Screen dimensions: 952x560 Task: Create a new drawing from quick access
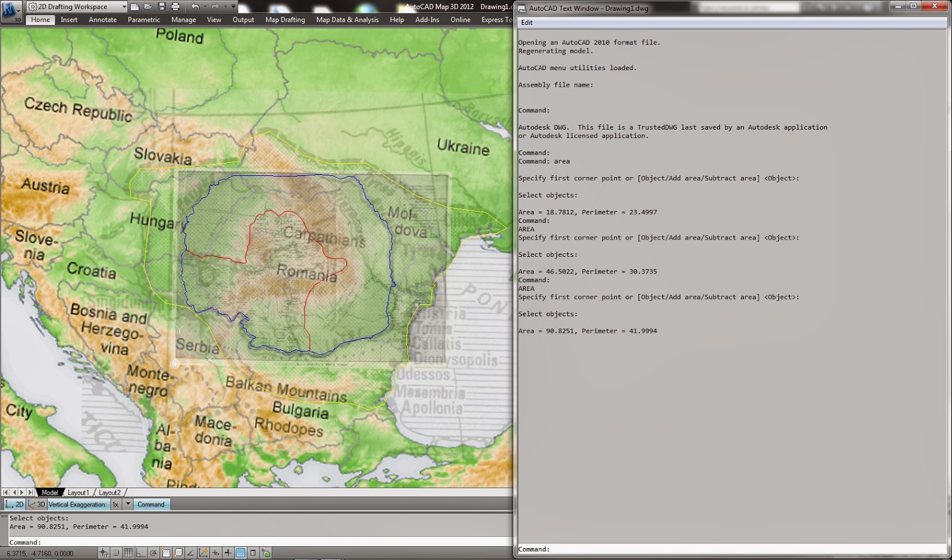pos(135,7)
